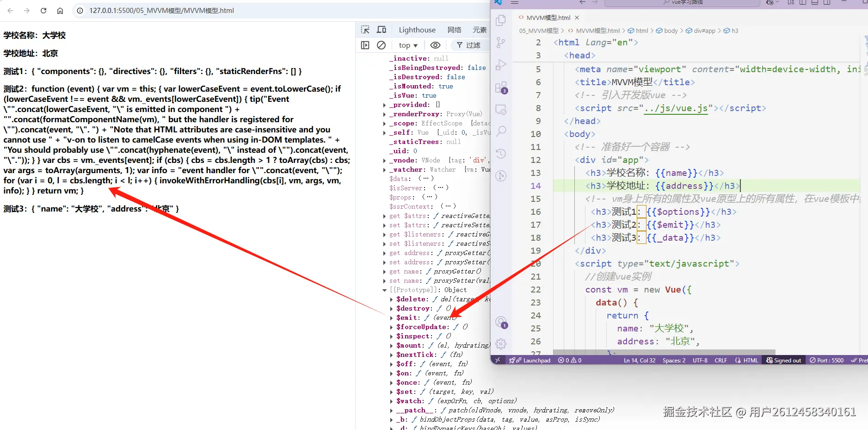Toggle VS Code bottom panel
868x430 pixels.
(x=815, y=2)
